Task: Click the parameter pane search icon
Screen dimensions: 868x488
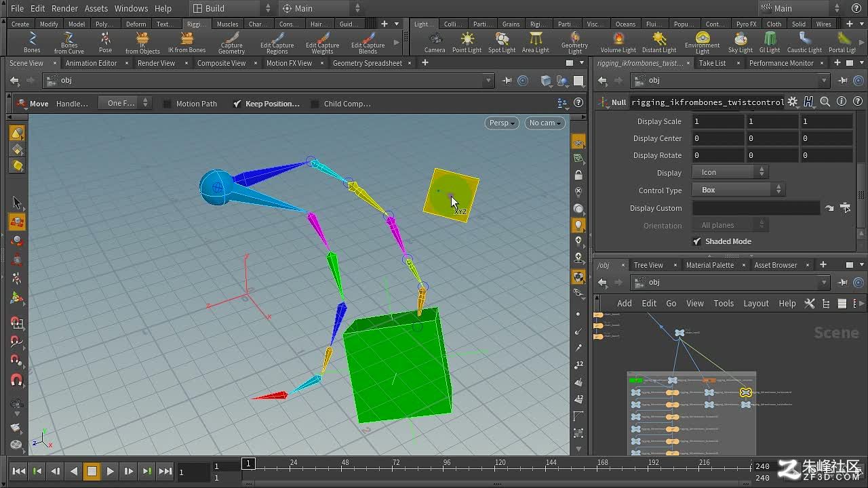Action: 825,102
